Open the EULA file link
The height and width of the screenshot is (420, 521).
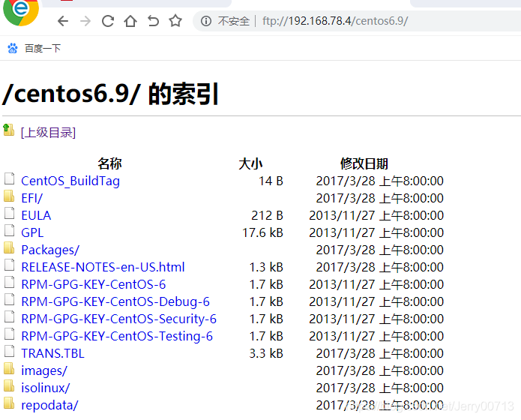coord(36,215)
